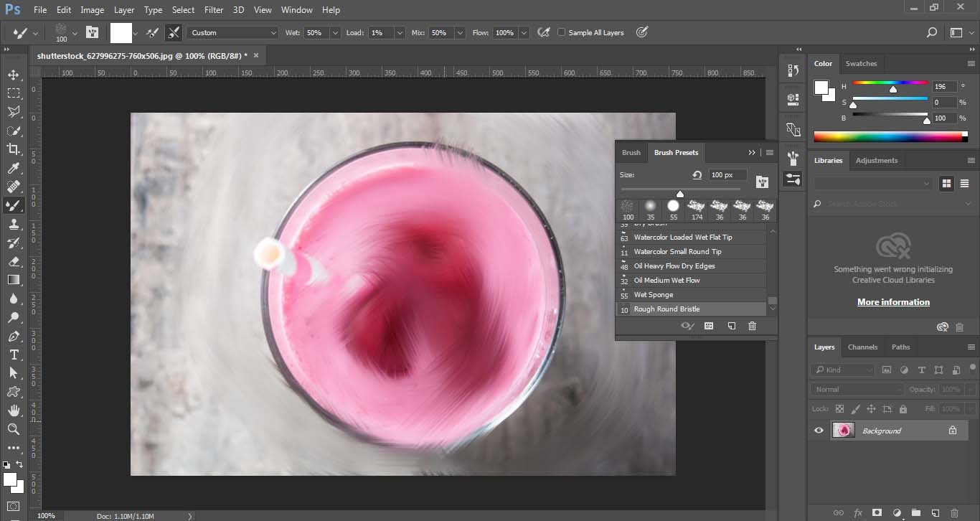Image resolution: width=980 pixels, height=521 pixels.
Task: Hide the Background layer eye icon
Action: [x=819, y=431]
